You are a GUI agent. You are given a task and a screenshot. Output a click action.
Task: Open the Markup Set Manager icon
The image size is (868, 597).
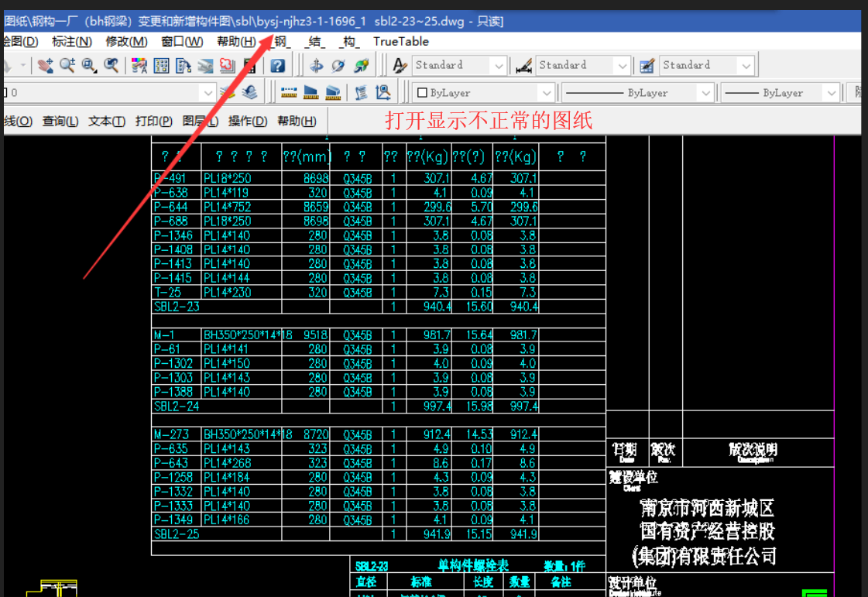click(x=227, y=65)
